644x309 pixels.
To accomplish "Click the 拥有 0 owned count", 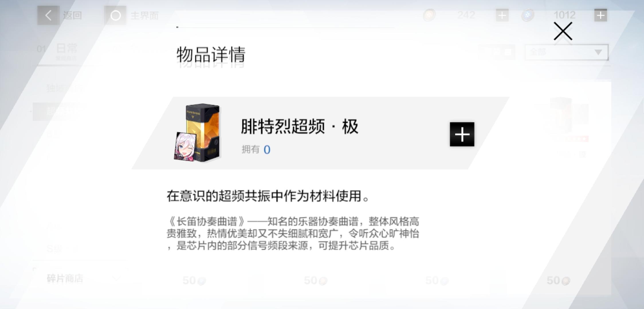I will 256,149.
